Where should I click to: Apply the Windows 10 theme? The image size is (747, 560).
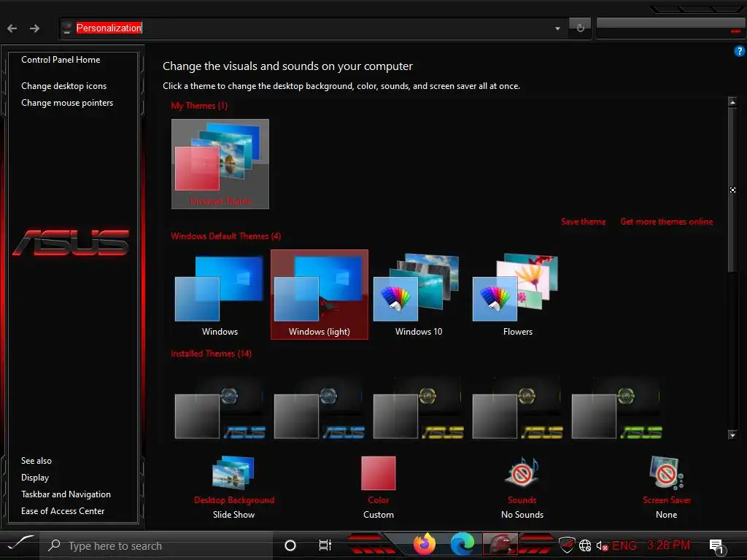(x=418, y=295)
